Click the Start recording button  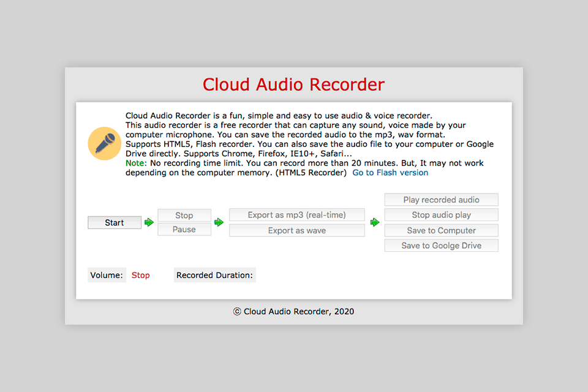coord(115,222)
